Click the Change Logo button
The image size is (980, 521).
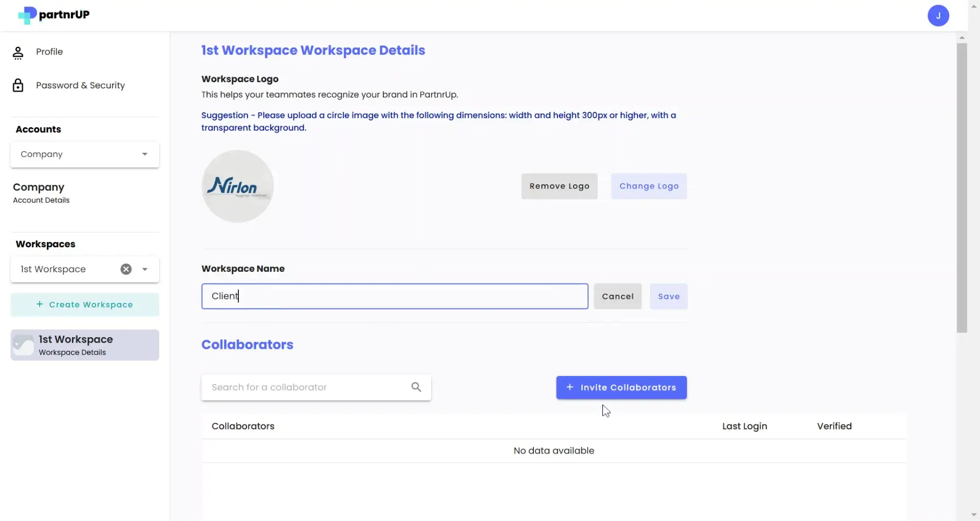[x=648, y=186]
